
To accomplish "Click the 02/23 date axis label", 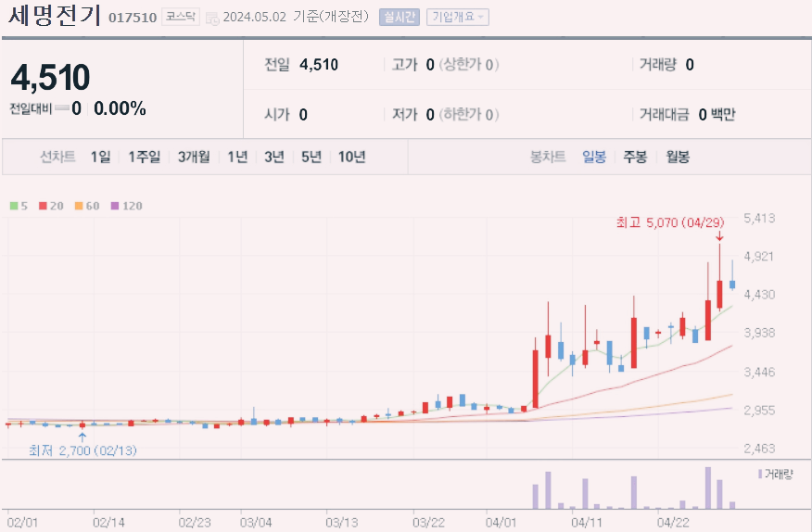I will point(195,522).
